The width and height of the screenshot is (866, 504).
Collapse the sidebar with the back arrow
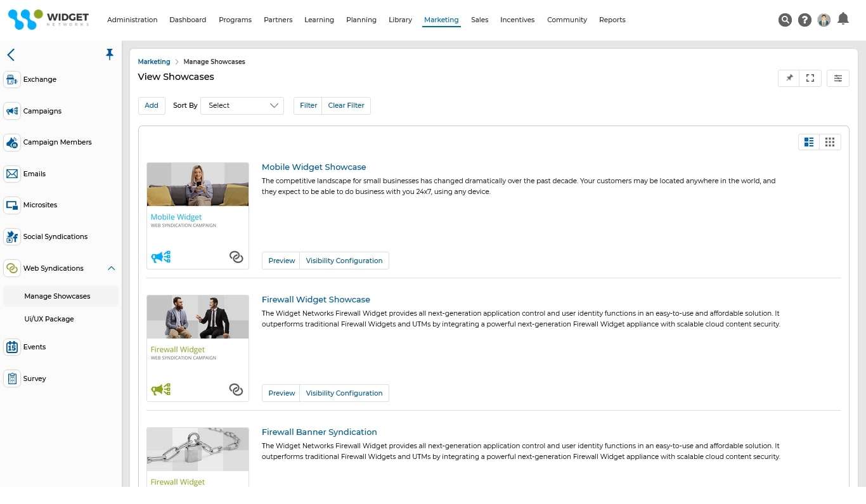tap(11, 55)
